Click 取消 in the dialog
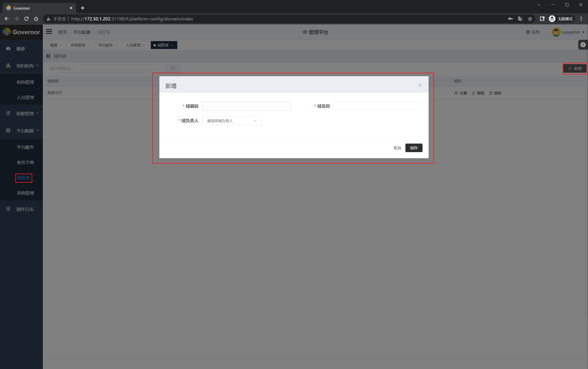 coord(397,148)
